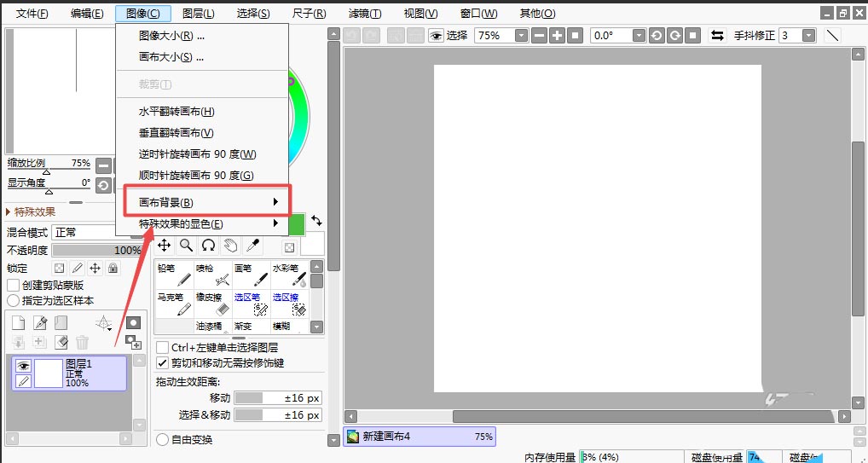The width and height of the screenshot is (868, 463).
Task: Enable the 创建剪贴蒙版 checkbox
Action: click(x=14, y=286)
